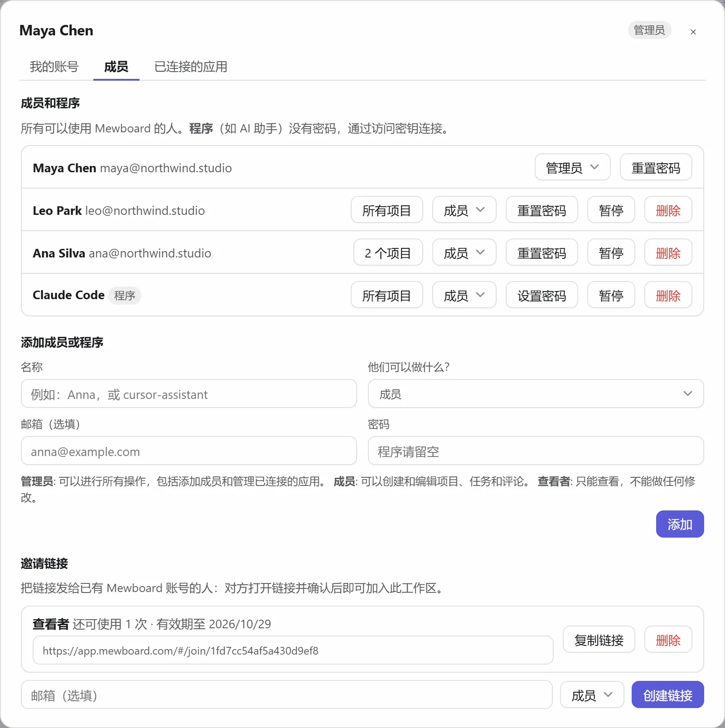Delete the Claude Code program
Screen dimensions: 725x728
(x=668, y=295)
